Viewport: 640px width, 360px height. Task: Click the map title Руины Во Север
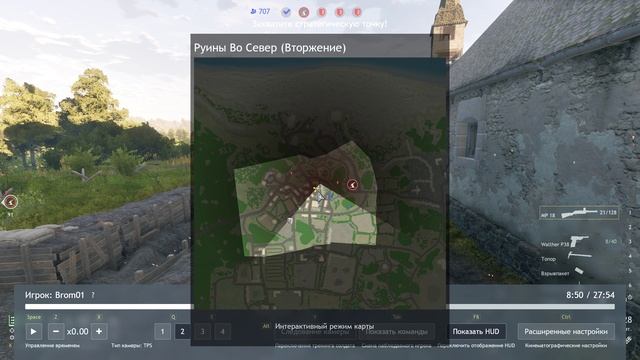(x=270, y=48)
